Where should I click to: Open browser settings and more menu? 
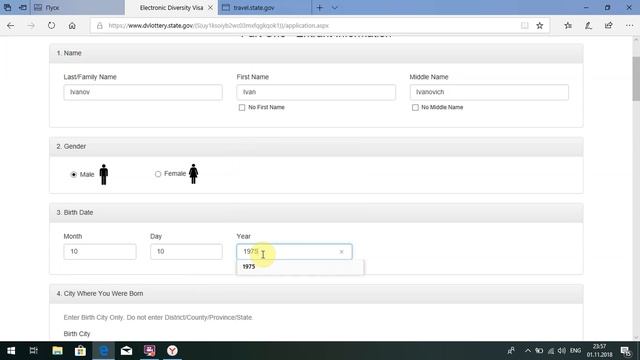[629, 25]
